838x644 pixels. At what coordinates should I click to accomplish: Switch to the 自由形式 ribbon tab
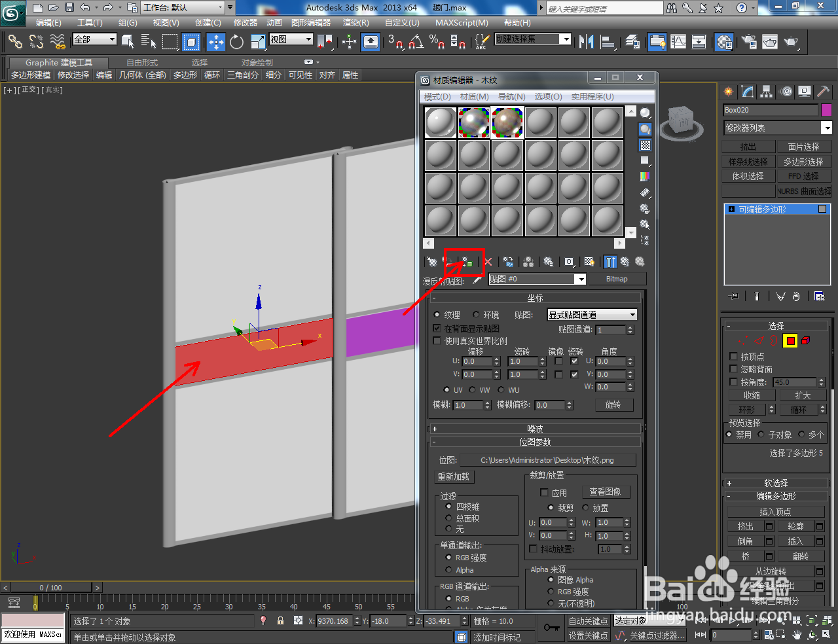pos(142,63)
